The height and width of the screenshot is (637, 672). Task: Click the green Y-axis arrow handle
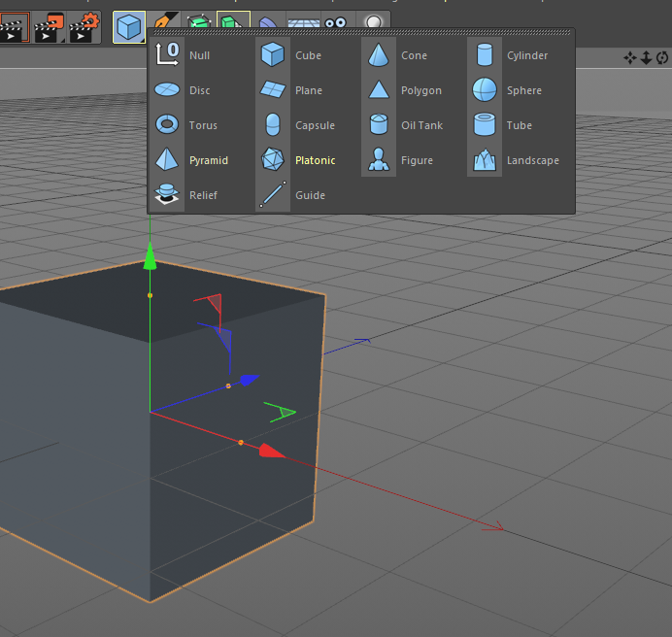click(x=150, y=256)
